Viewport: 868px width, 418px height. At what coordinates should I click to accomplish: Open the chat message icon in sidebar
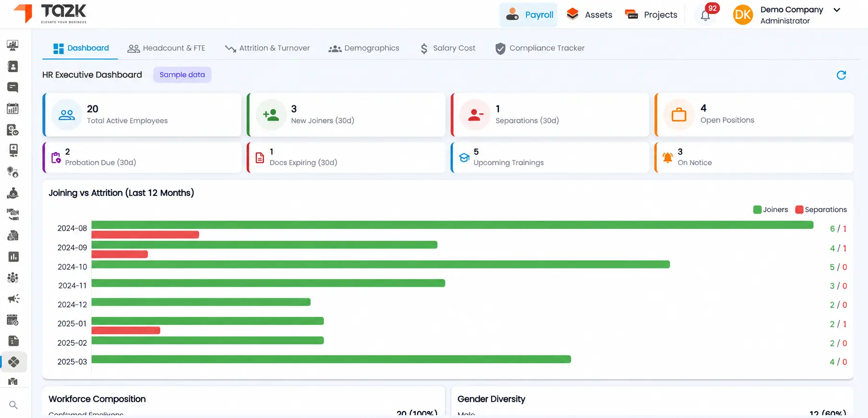click(x=13, y=87)
